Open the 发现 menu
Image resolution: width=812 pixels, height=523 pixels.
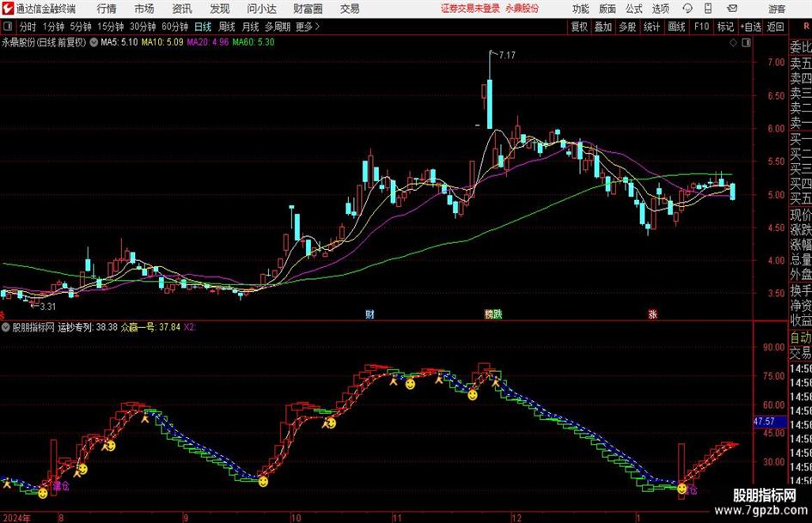[x=220, y=9]
